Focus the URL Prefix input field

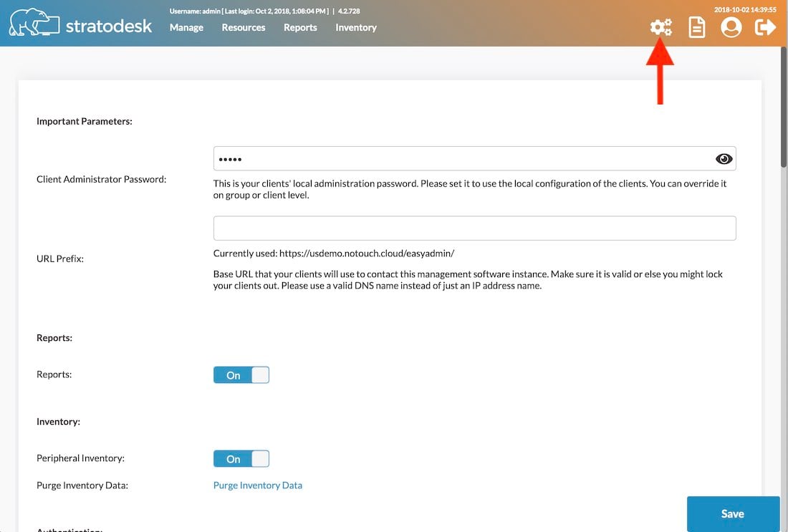[474, 228]
